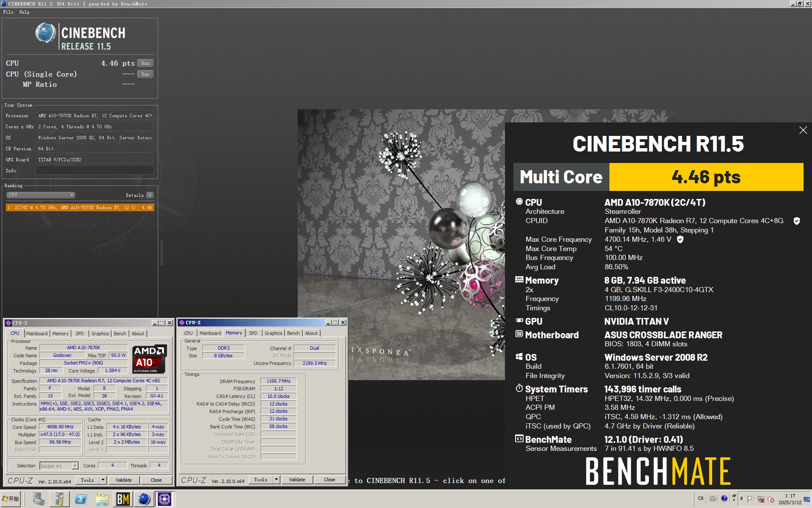
Task: Click the Cinebench sphere logo in left panel
Action: coord(46,33)
